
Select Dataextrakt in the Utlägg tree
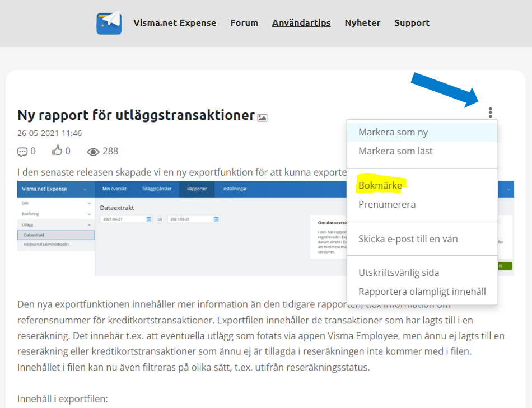56,235
